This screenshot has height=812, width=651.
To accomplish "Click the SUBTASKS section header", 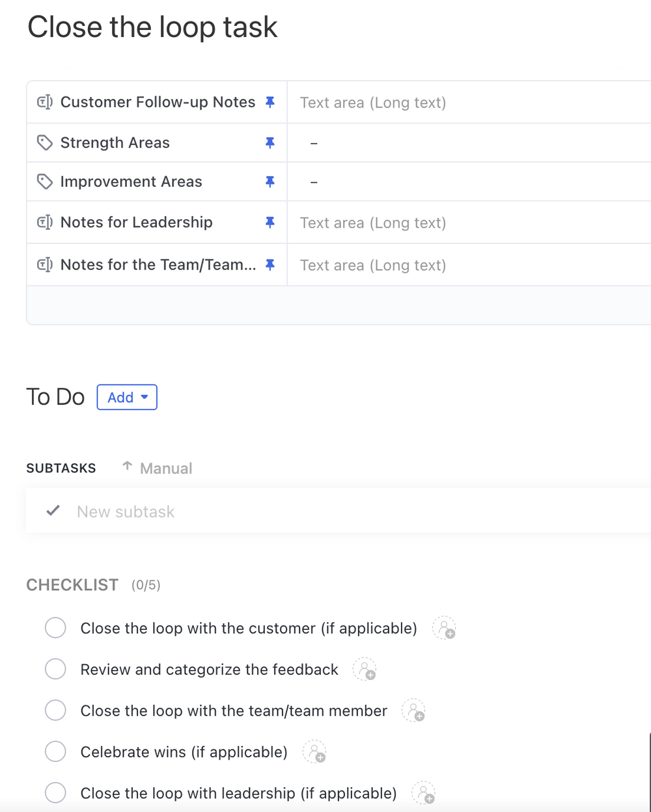I will coord(61,467).
